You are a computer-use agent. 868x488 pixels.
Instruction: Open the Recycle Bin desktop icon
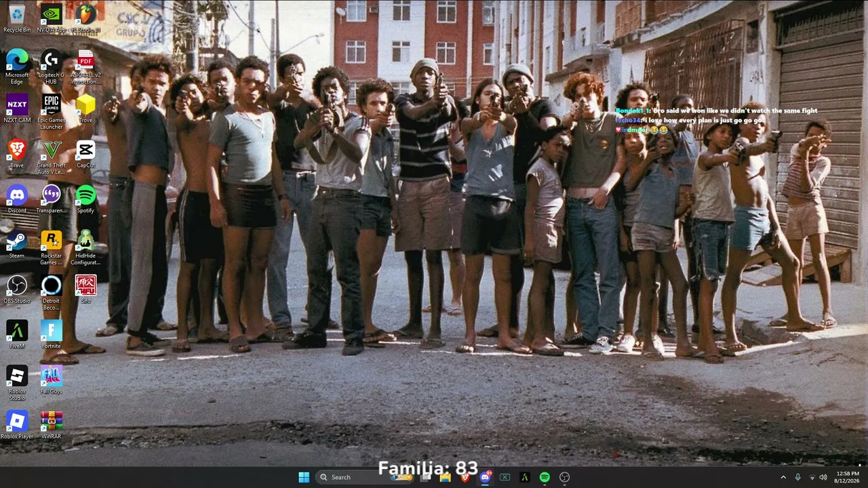pos(17,18)
